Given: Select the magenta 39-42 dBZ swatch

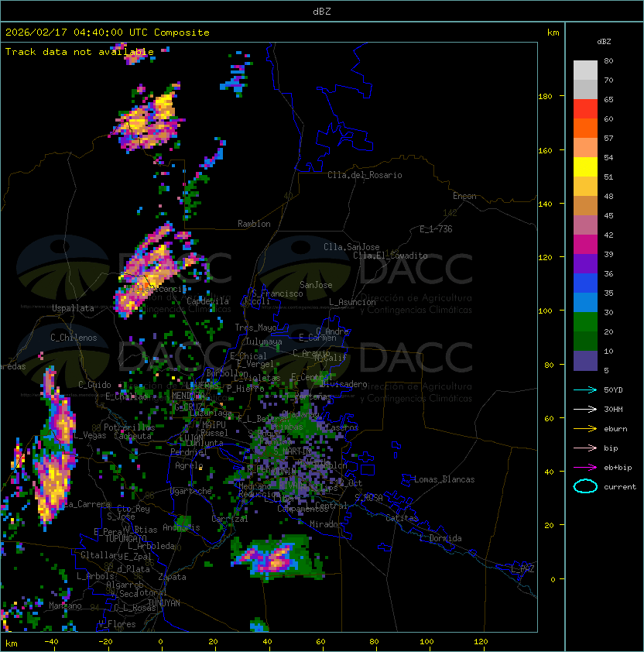Looking at the screenshot, I should pyautogui.click(x=585, y=245).
